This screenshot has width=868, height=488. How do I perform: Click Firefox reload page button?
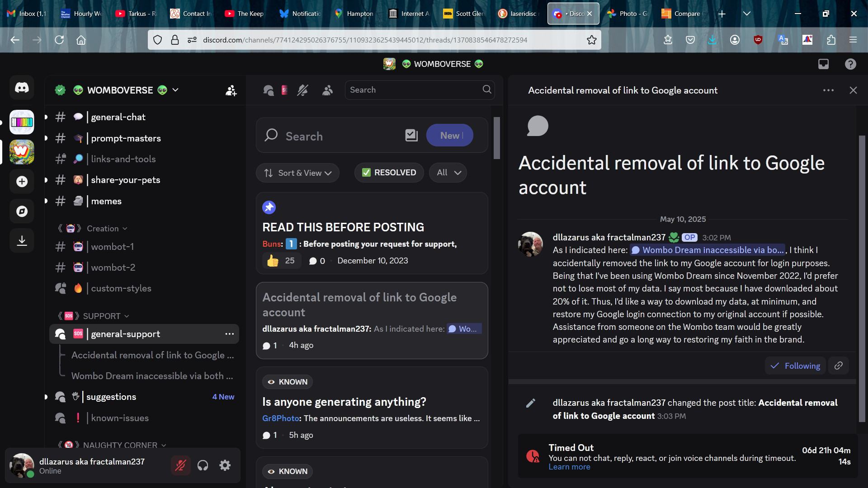click(59, 40)
